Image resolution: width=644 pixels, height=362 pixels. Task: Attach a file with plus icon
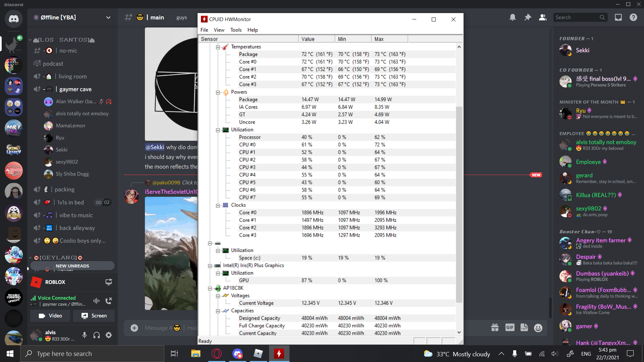[134, 328]
